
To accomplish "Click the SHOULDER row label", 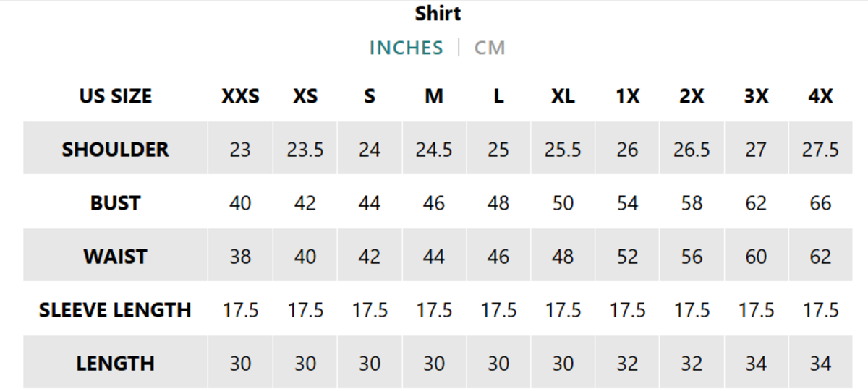I will pos(116,150).
